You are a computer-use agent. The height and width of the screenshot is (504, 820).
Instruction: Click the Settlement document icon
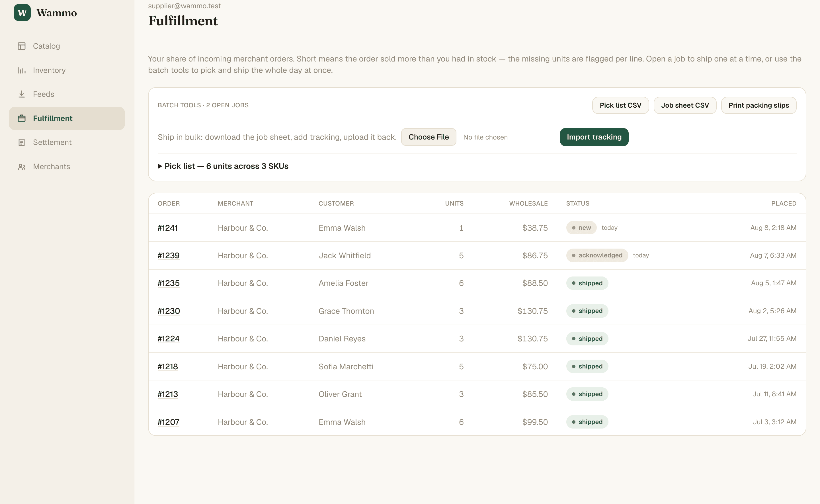22,142
